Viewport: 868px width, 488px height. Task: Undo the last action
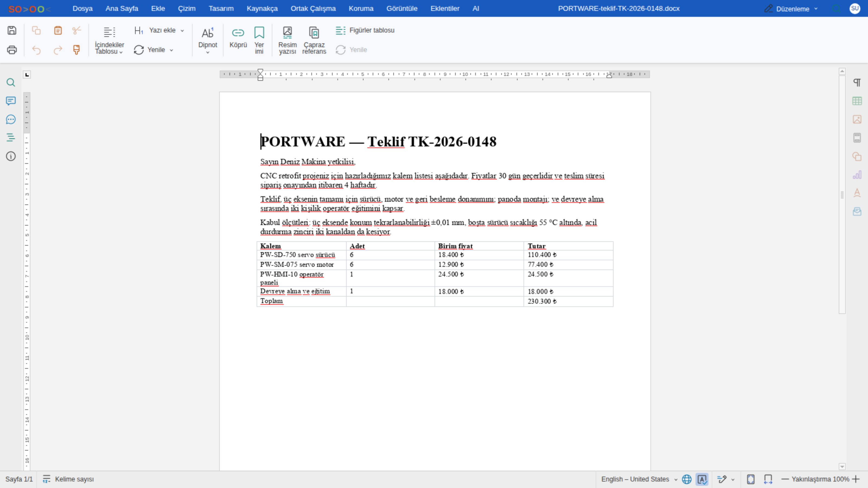click(x=36, y=50)
